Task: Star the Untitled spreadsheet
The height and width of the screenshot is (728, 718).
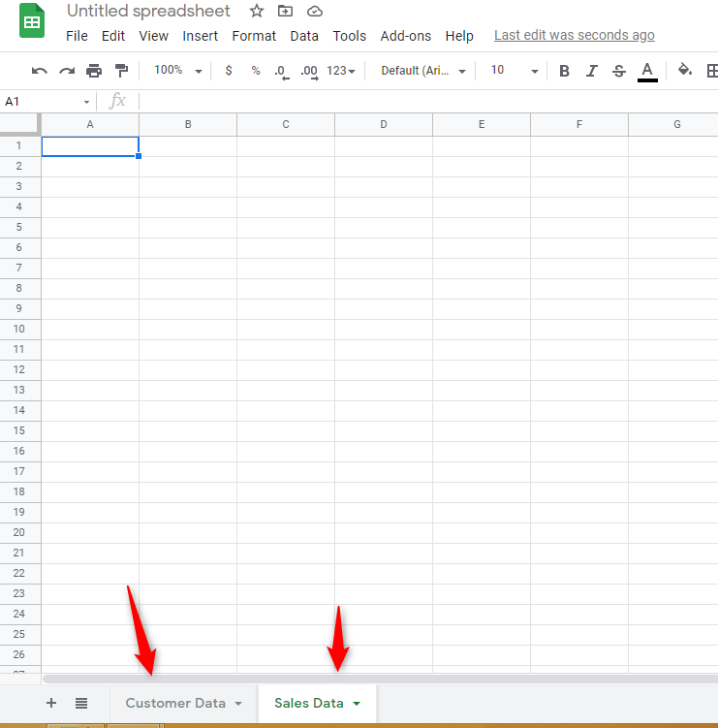Action: [257, 12]
